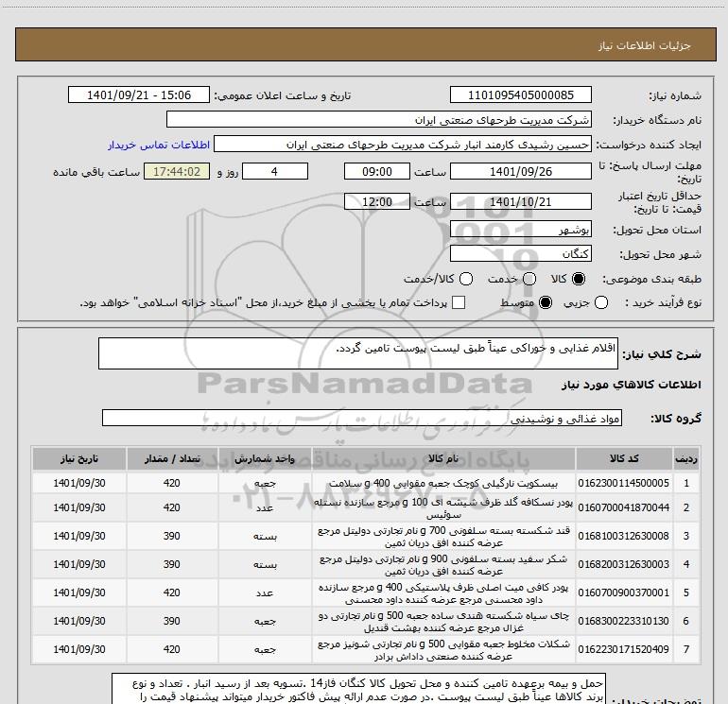The image size is (728, 704).
Task: Choose the متوسط purchase type radio
Action: coord(546,302)
